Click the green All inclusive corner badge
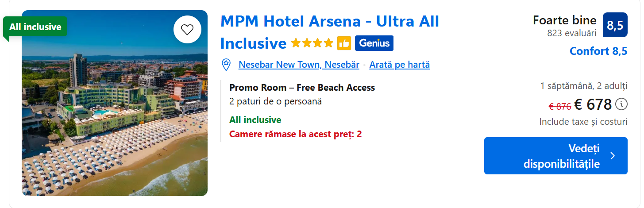 click(x=35, y=27)
